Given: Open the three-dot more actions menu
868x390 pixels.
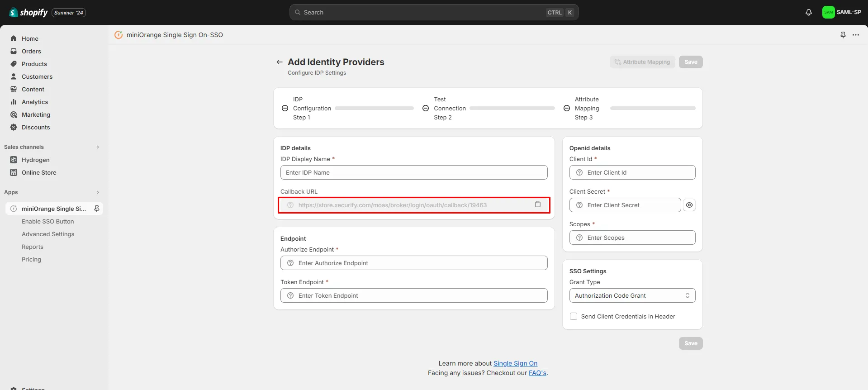Looking at the screenshot, I should pyautogui.click(x=856, y=35).
